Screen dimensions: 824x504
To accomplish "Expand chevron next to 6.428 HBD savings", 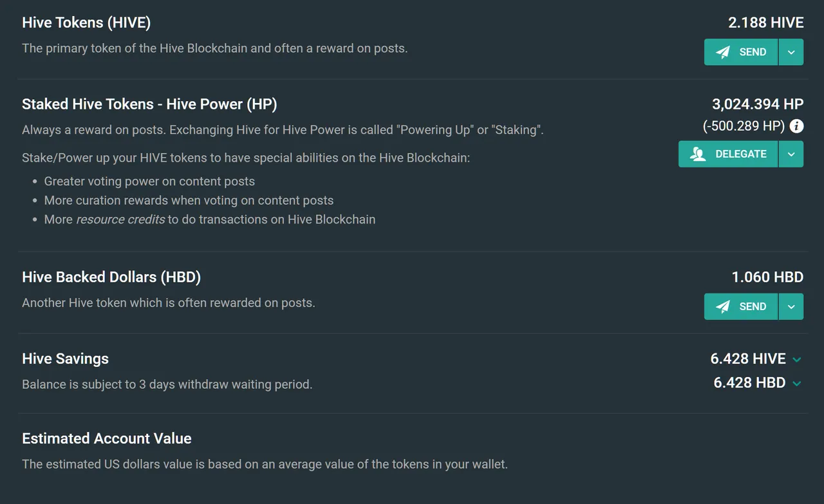I will (x=797, y=383).
